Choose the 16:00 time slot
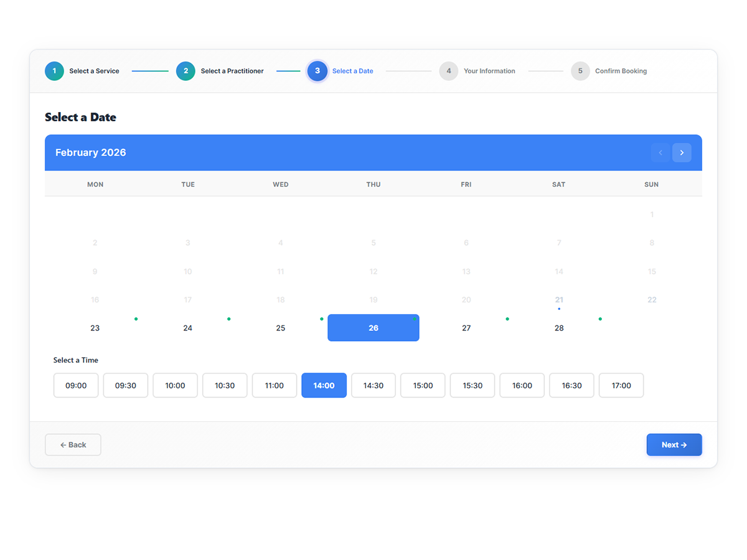The height and width of the screenshot is (560, 747). coord(522,385)
